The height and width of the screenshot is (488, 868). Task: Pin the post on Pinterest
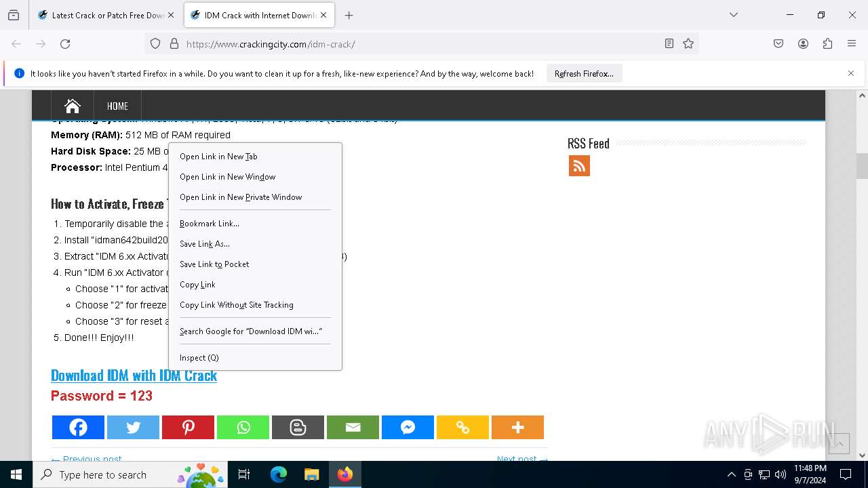(x=188, y=427)
